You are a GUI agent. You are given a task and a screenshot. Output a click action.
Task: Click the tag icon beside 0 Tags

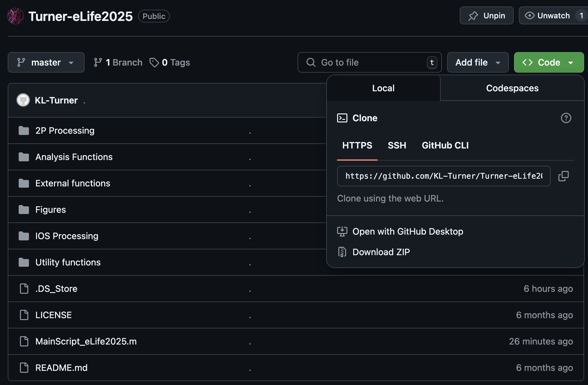(x=154, y=62)
